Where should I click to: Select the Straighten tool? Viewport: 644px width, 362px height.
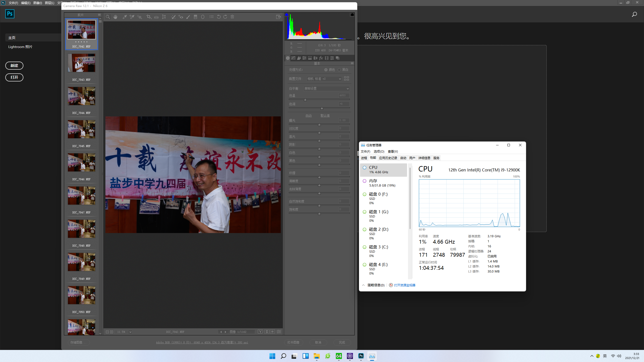(x=156, y=17)
